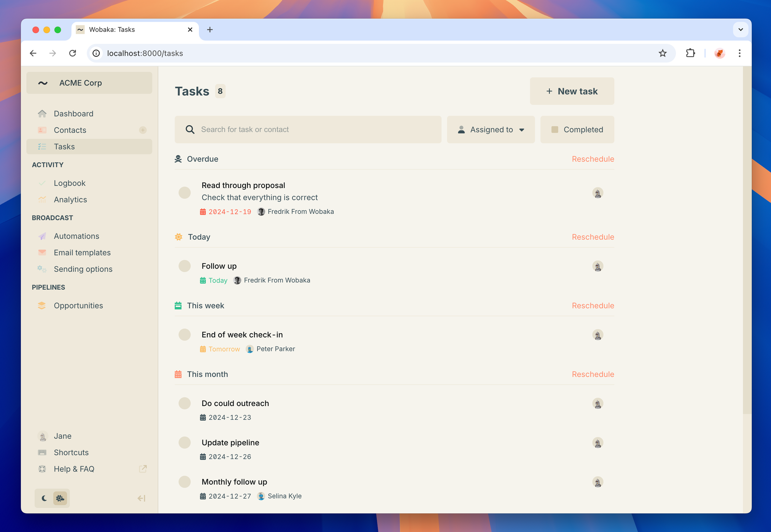Click Jane's avatar in the sidebar
Image resolution: width=771 pixels, height=532 pixels.
coord(43,436)
